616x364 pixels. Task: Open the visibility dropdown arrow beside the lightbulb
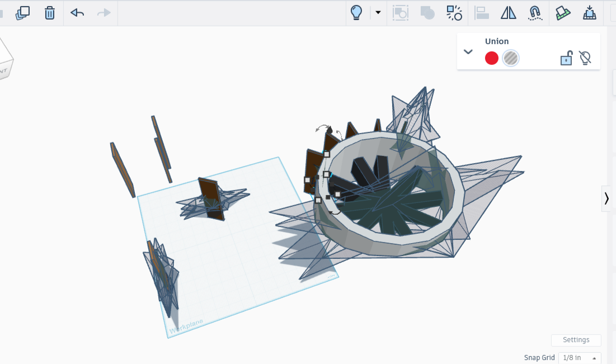(378, 12)
